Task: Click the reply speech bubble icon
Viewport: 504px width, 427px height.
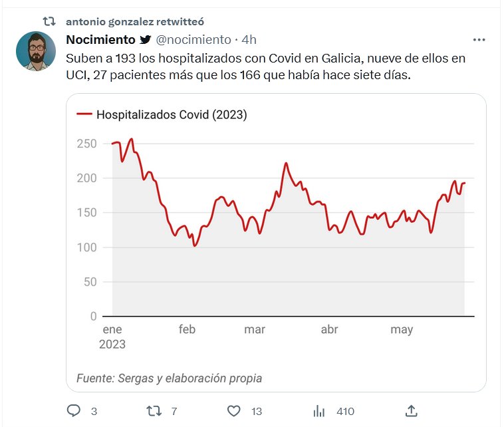Action: (74, 411)
